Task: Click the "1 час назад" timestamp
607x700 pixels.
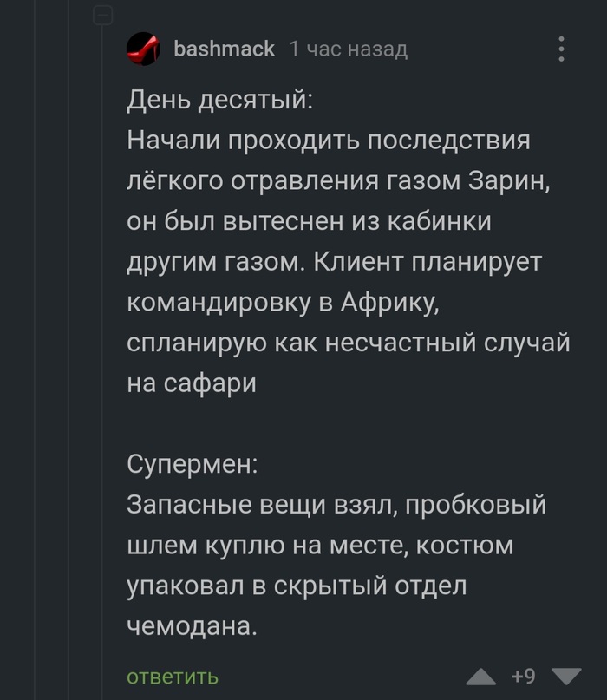Action: (x=347, y=49)
